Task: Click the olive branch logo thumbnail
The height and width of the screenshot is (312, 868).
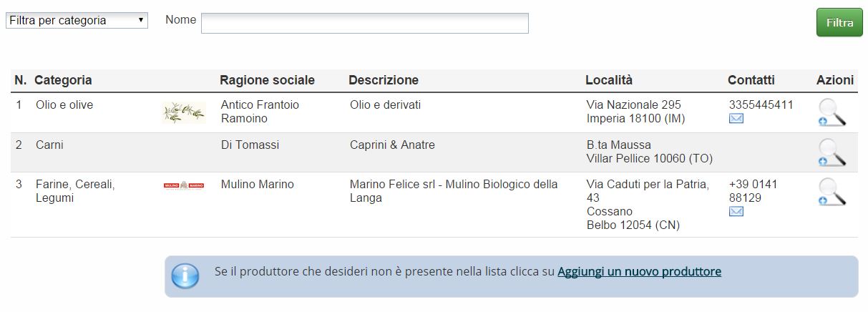Action: click(184, 112)
